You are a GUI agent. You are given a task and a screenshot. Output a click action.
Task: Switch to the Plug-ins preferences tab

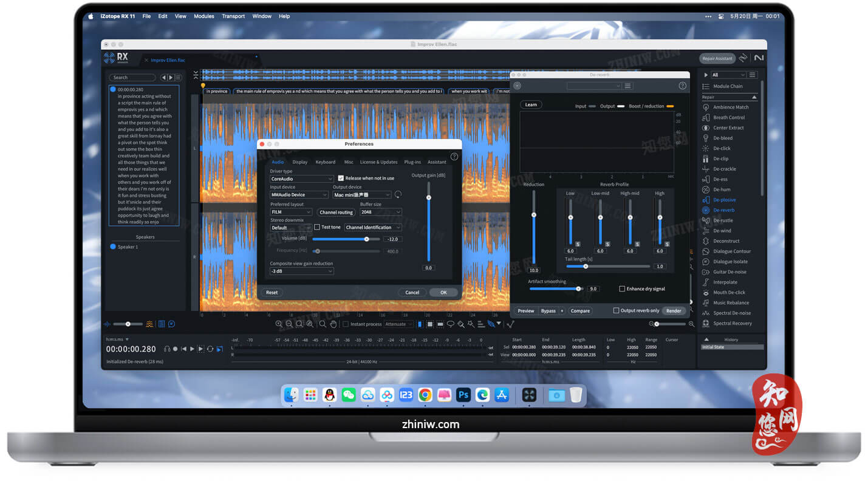[412, 162]
